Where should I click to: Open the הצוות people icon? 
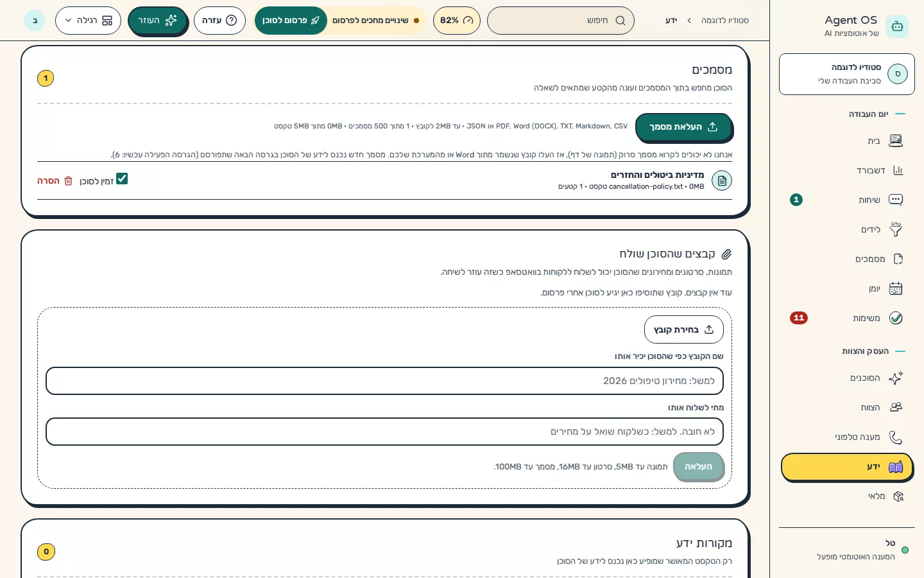tap(896, 407)
